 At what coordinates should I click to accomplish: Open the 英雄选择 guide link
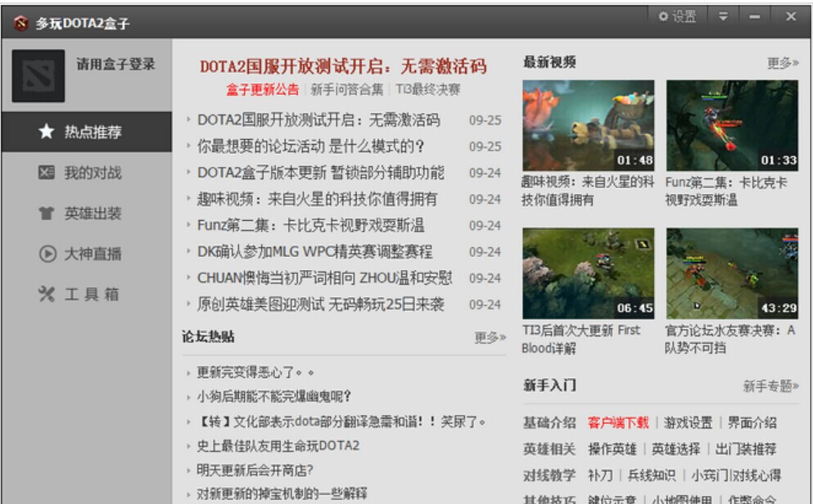(675, 449)
